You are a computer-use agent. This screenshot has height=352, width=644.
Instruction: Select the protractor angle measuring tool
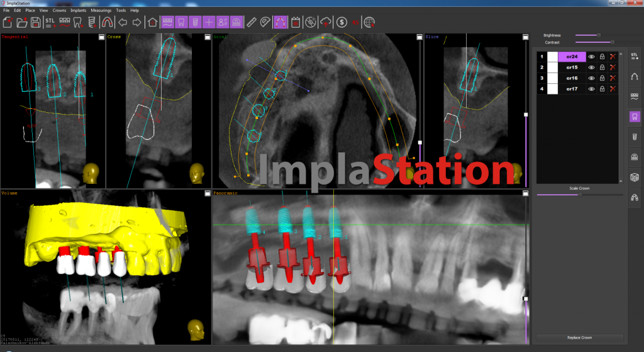tap(265, 22)
